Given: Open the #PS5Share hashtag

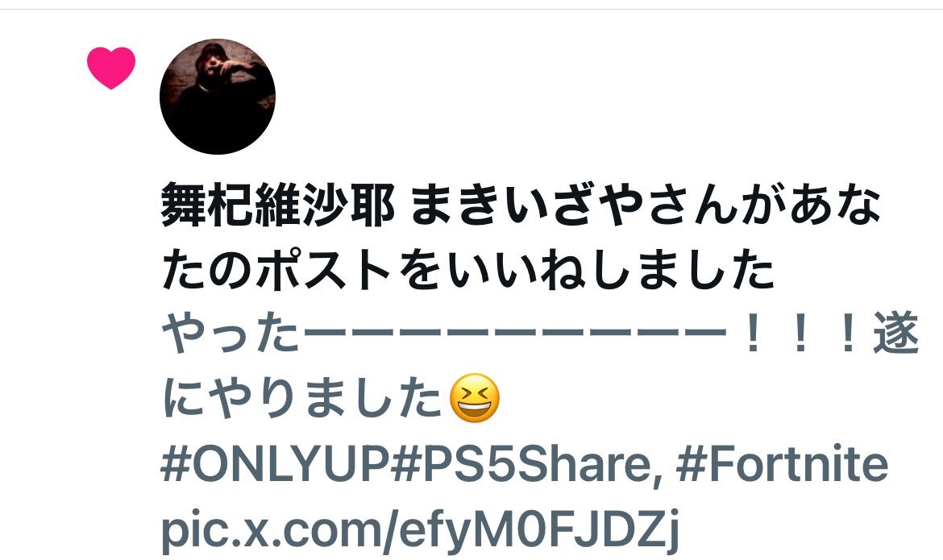Looking at the screenshot, I should pyautogui.click(x=523, y=464).
